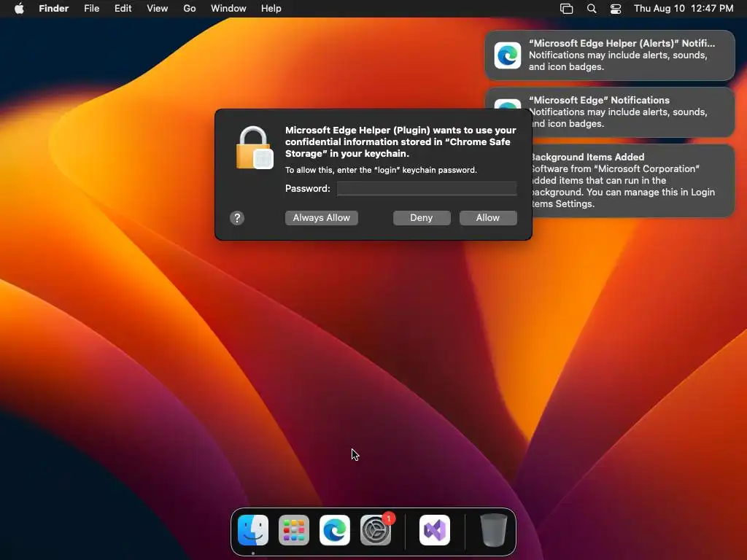This screenshot has height=560, width=747.
Task: Open Background Items Added notification
Action: (633, 181)
